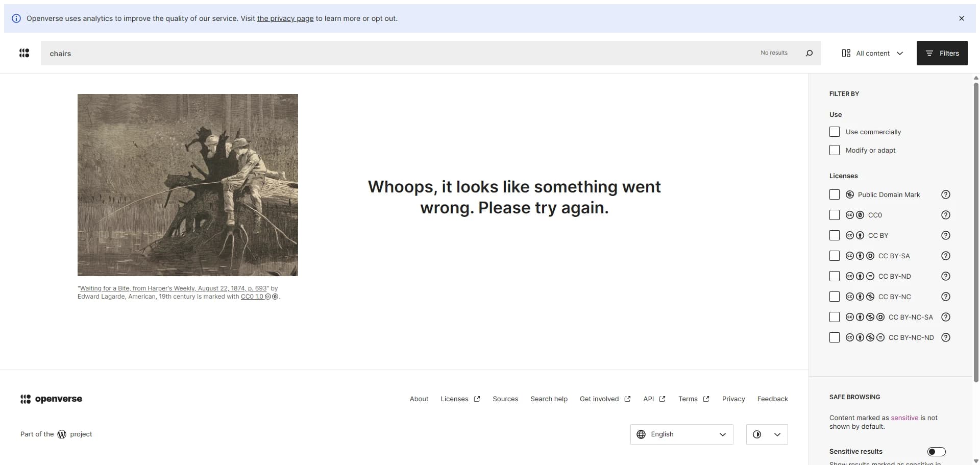
Task: Open help for Public Domain Mark license
Action: (946, 194)
